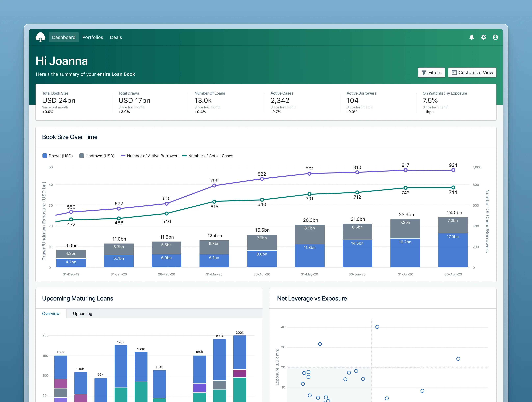The height and width of the screenshot is (402, 532).
Task: Open the notifications bell
Action: pos(472,37)
